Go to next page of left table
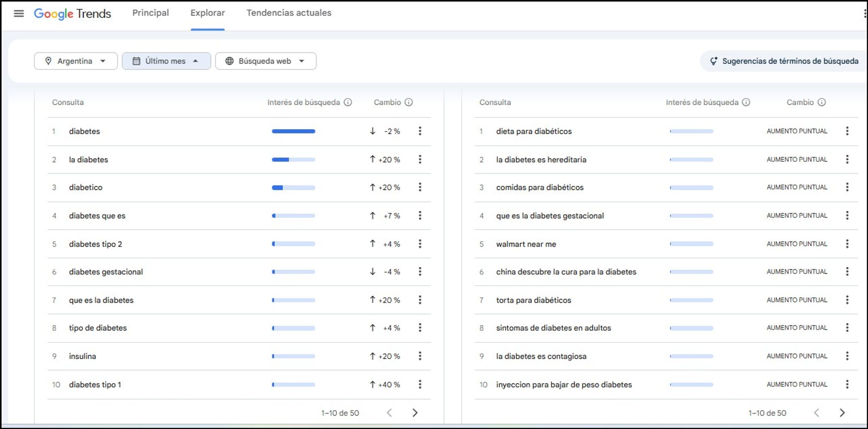Image resolution: width=868 pixels, height=429 pixels. click(415, 413)
